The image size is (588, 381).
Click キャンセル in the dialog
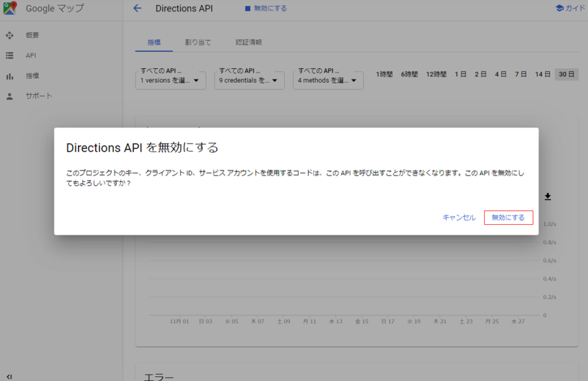coord(459,217)
